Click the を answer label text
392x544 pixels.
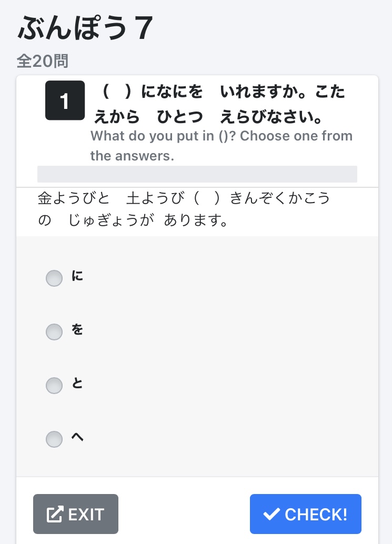tap(77, 329)
